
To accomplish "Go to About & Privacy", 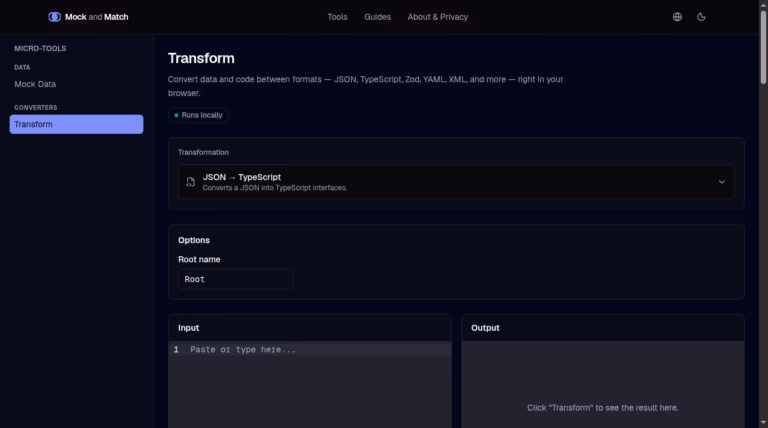I will click(437, 17).
